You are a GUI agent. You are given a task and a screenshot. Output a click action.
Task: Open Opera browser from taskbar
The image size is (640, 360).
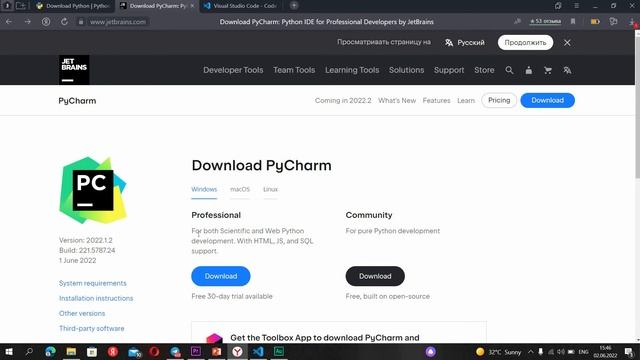154,351
